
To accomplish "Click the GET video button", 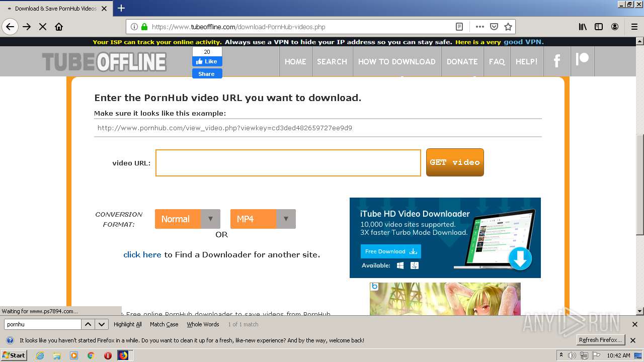I will [455, 162].
